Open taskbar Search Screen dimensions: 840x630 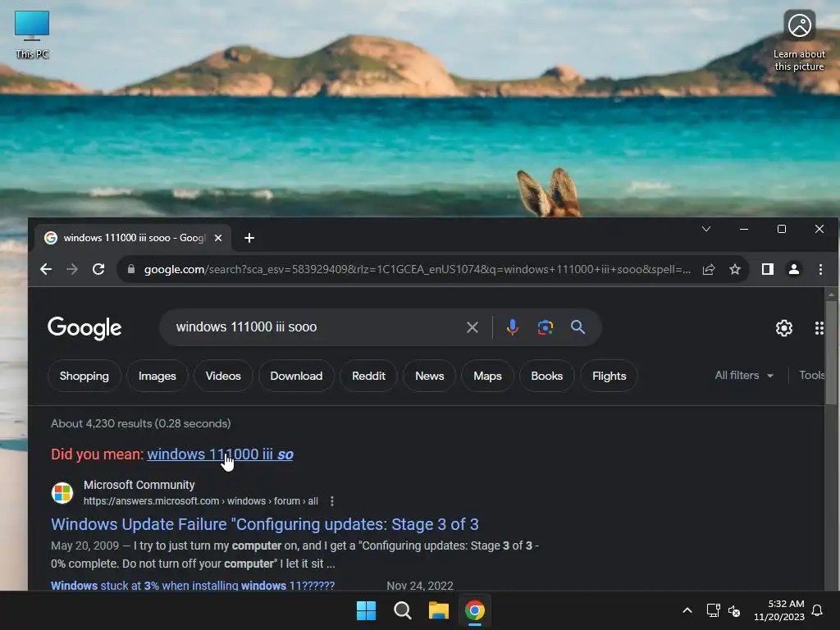click(402, 610)
